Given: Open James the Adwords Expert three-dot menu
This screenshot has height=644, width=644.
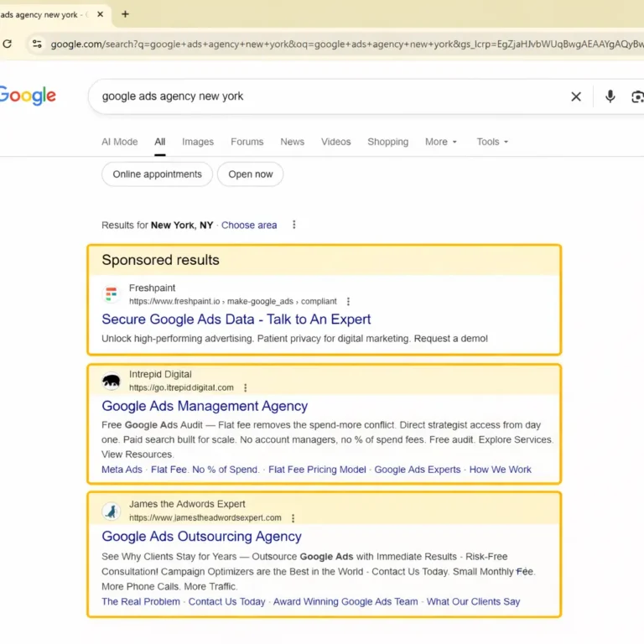Looking at the screenshot, I should tap(293, 518).
